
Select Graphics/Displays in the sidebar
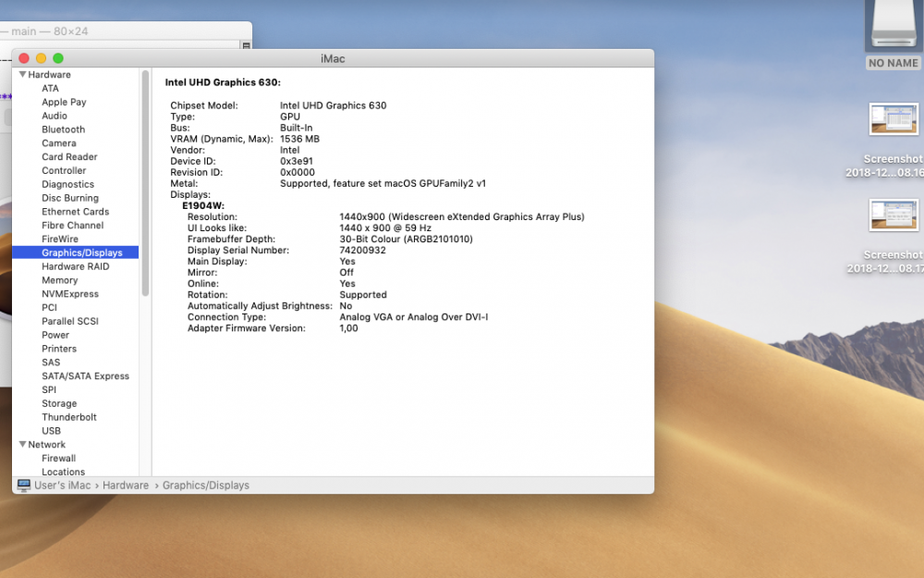coord(79,252)
